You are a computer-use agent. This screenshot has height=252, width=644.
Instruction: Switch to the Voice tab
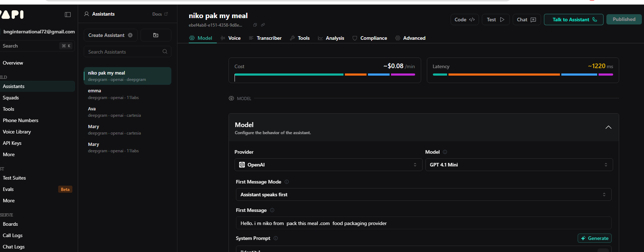click(x=231, y=38)
